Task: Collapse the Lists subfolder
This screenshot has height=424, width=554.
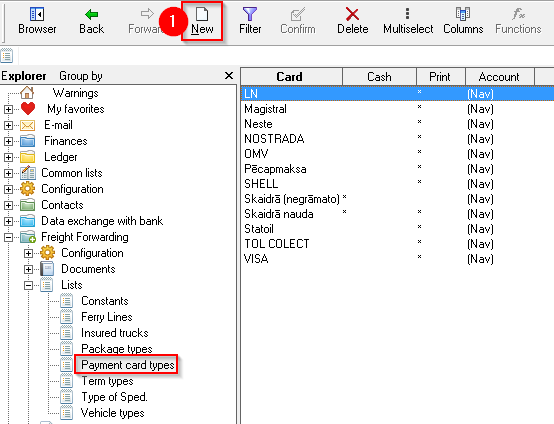Action: pos(28,285)
